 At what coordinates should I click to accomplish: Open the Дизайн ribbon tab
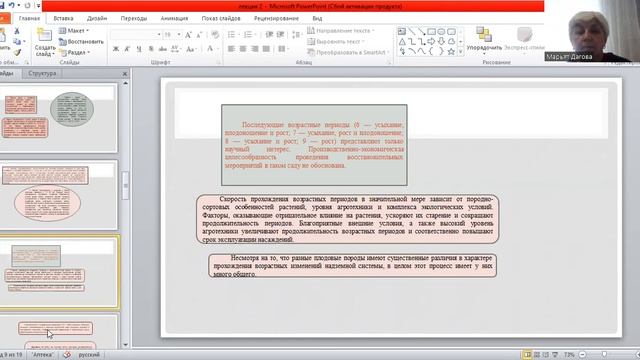tap(97, 18)
